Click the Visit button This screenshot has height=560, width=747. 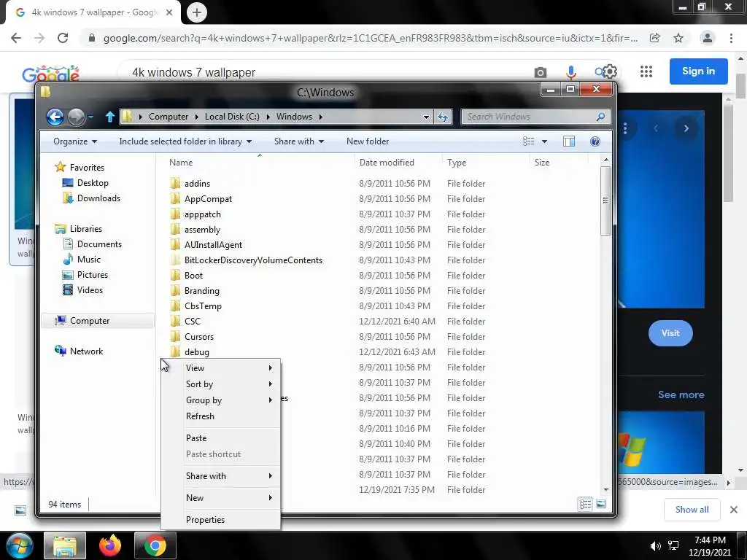coord(670,333)
